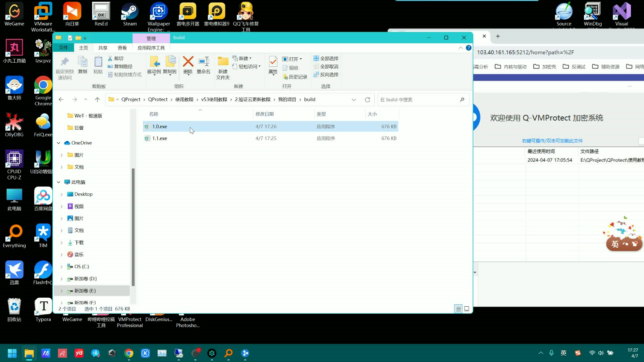The image size is (644, 362).
Task: Click the 管理 (Manage) contextual tab
Action: pos(151,38)
